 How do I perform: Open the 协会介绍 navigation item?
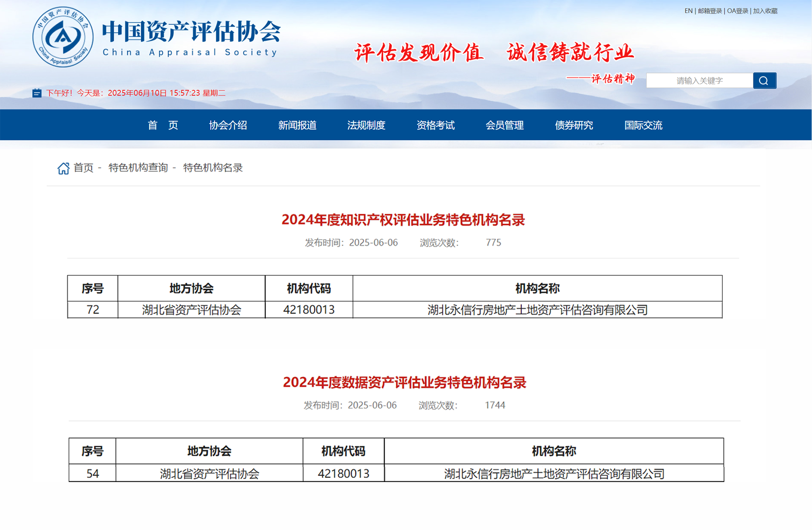(228, 125)
